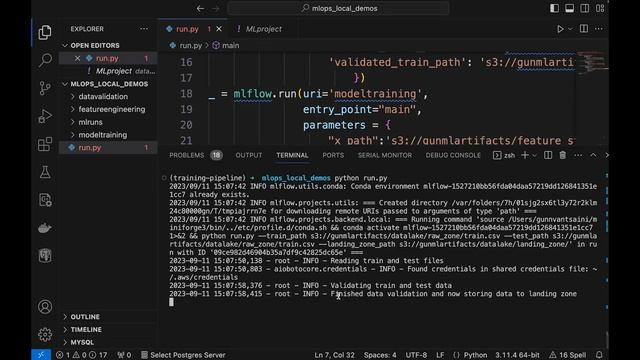Open the Explorer view in activity bar
Image resolution: width=640 pixels, height=360 pixels.
coord(45,32)
